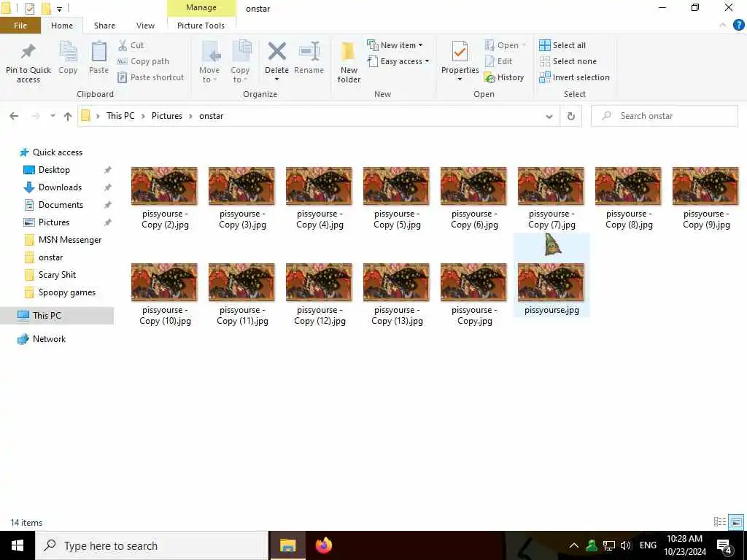Open Firefox from the taskbar

tap(324, 545)
